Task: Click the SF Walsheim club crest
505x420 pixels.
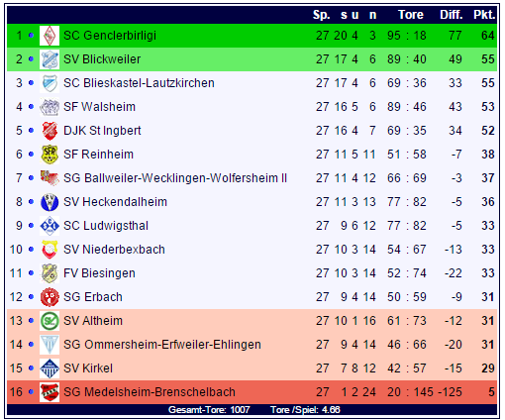Action: [x=50, y=107]
